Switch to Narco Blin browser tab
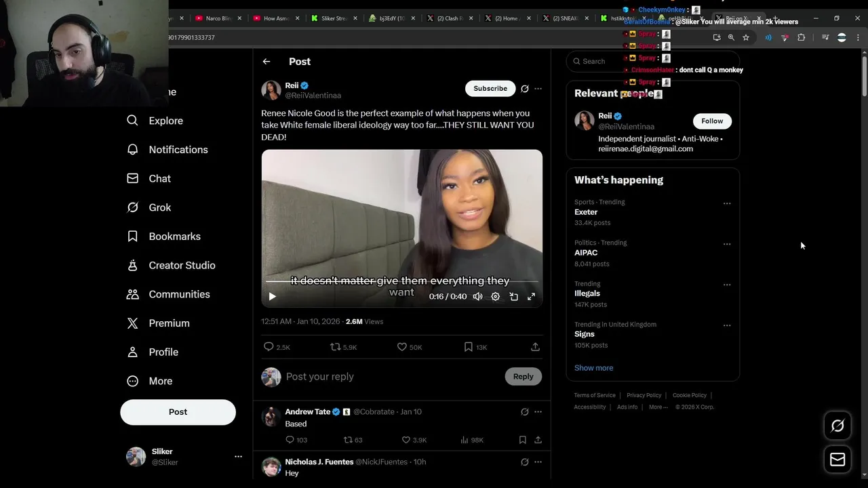The width and height of the screenshot is (868, 488). 218,18
